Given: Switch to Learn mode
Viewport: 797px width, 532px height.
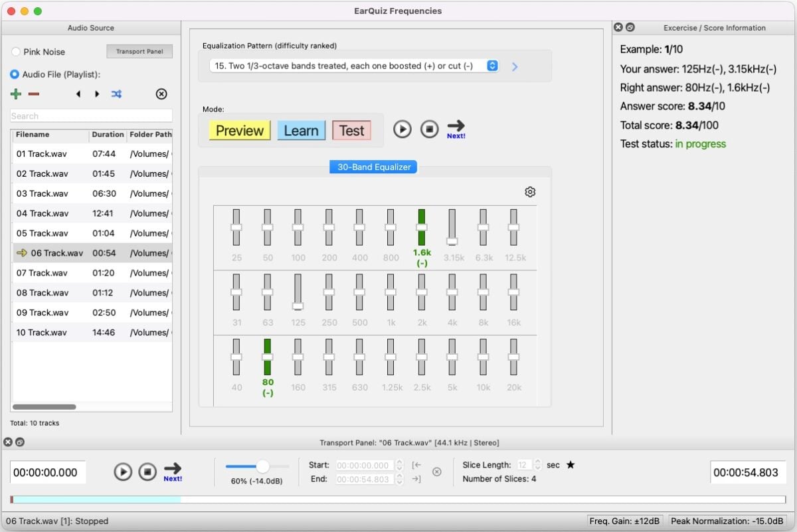Looking at the screenshot, I should pyautogui.click(x=301, y=130).
